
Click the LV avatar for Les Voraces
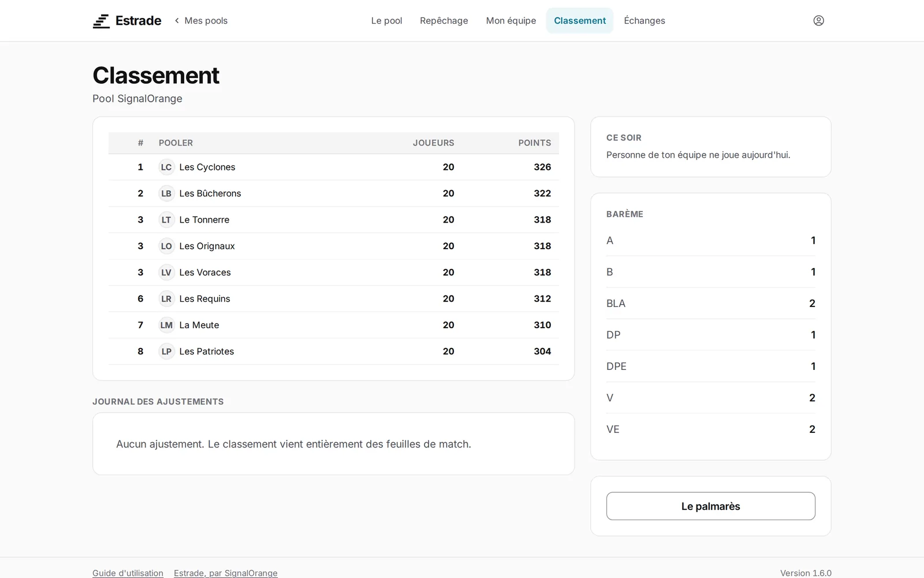[166, 272]
